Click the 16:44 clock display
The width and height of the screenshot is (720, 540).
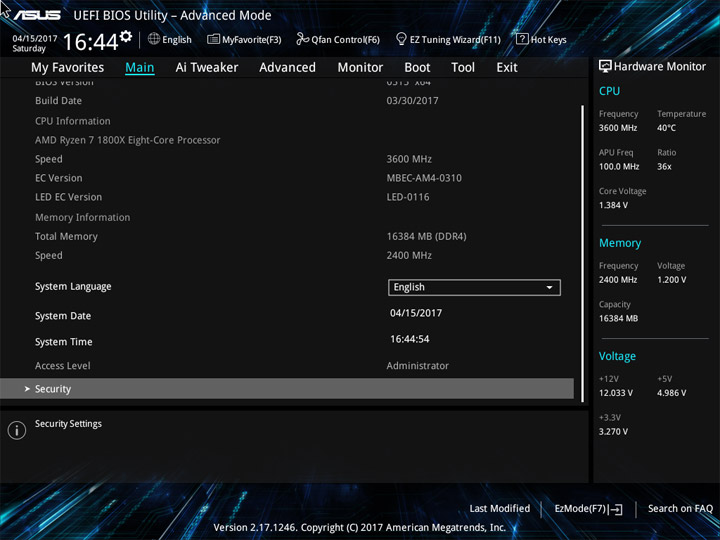tap(91, 42)
